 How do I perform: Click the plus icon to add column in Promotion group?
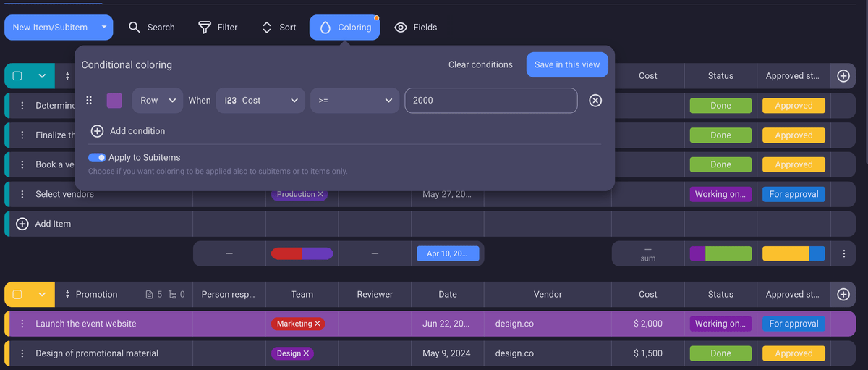[x=843, y=294]
